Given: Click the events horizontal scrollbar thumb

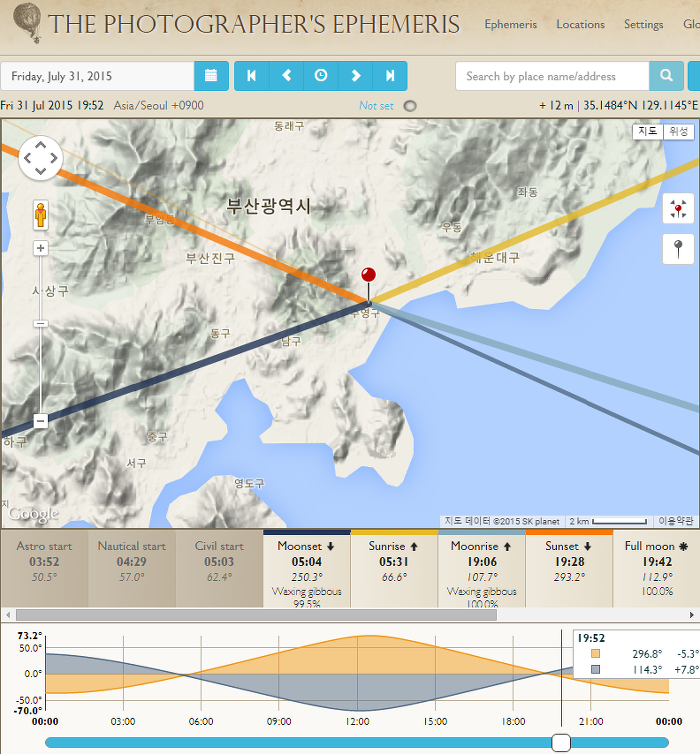Looking at the screenshot, I should pos(256,615).
